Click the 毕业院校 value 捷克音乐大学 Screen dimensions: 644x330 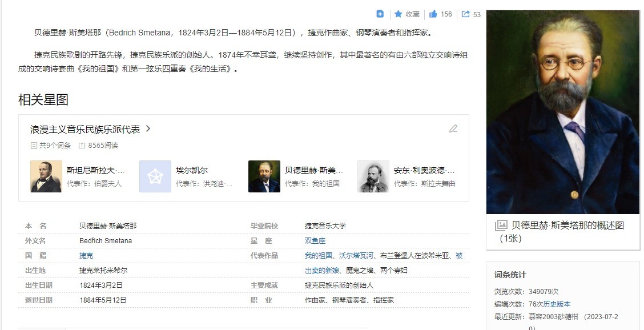pyautogui.click(x=325, y=226)
